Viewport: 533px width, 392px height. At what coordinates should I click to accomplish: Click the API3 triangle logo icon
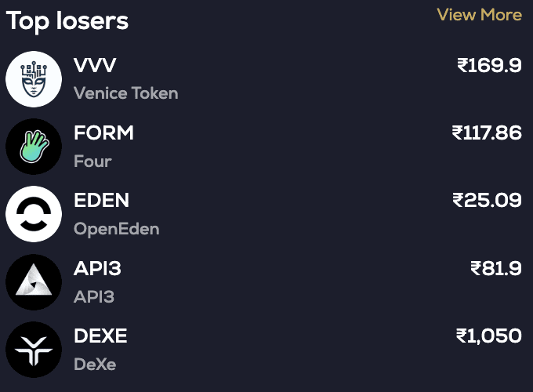(x=34, y=282)
